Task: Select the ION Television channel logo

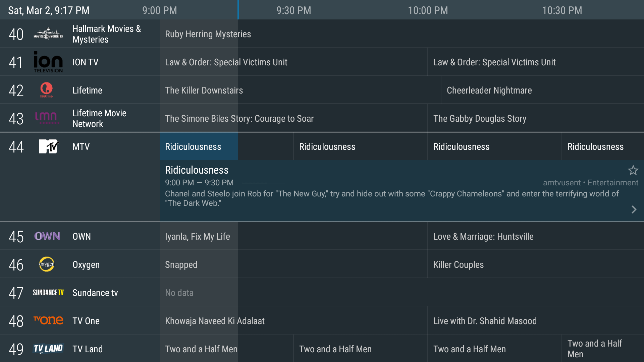Action: point(48,62)
